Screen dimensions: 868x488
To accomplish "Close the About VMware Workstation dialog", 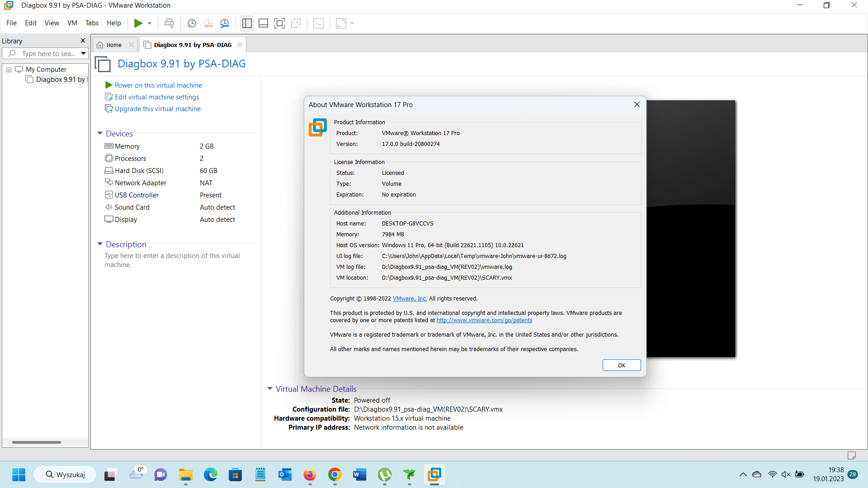I will (x=637, y=104).
